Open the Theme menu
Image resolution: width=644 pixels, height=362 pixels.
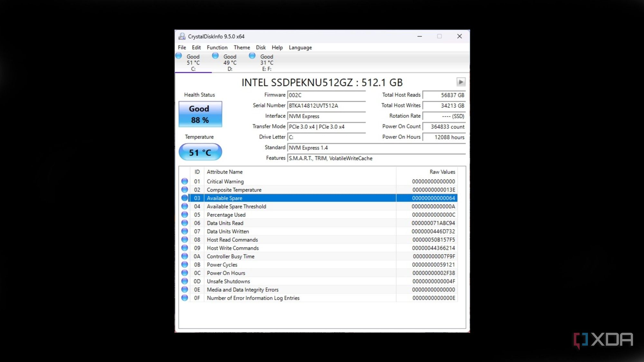tap(241, 47)
